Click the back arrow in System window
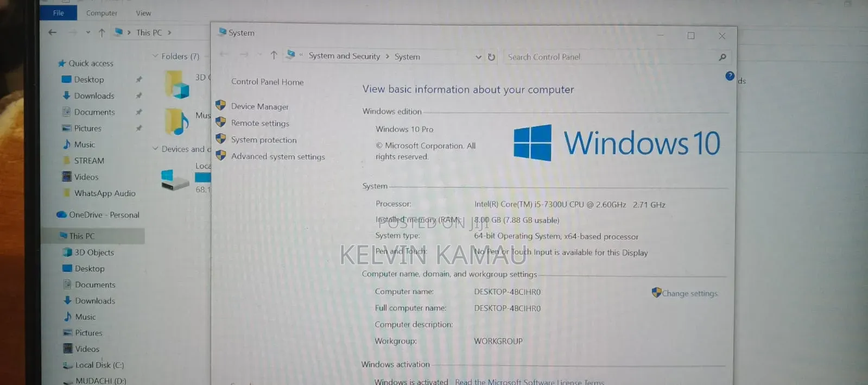This screenshot has height=385, width=868. coord(224,54)
